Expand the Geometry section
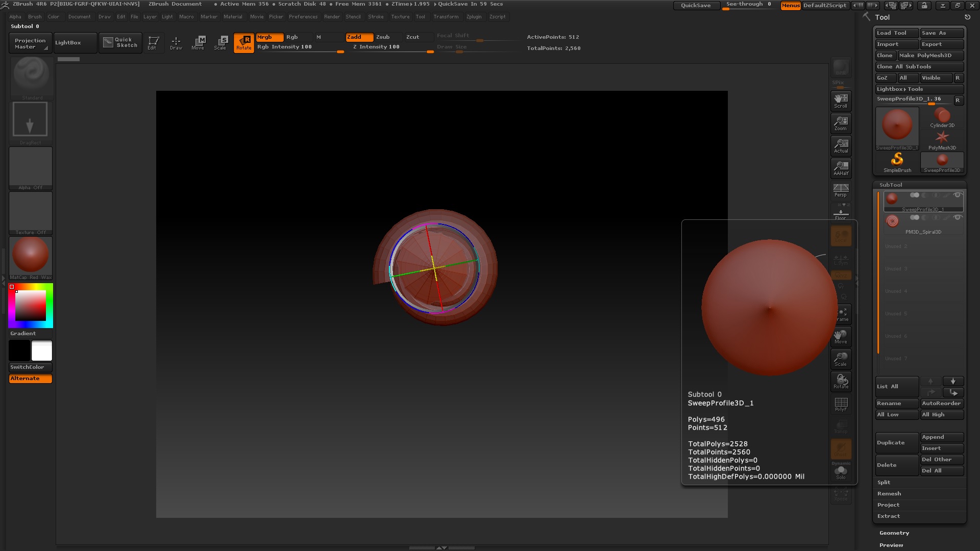Screen dimensions: 980x551 click(x=894, y=533)
